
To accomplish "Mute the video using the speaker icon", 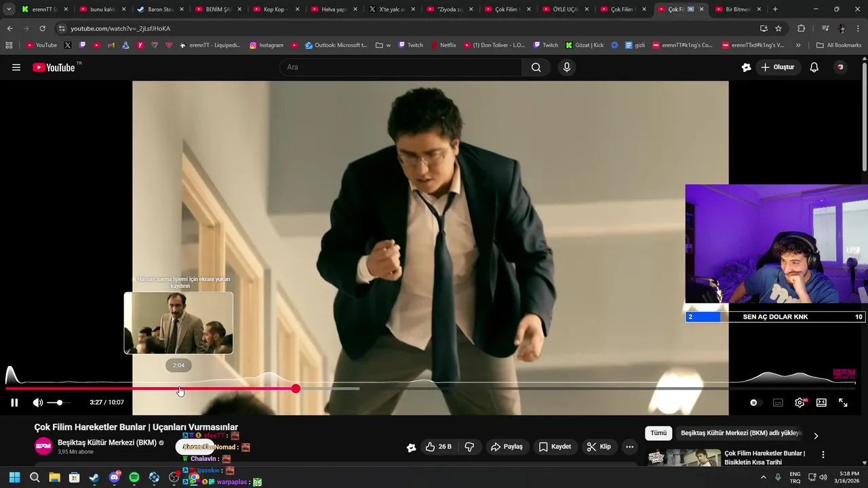I will pyautogui.click(x=38, y=403).
